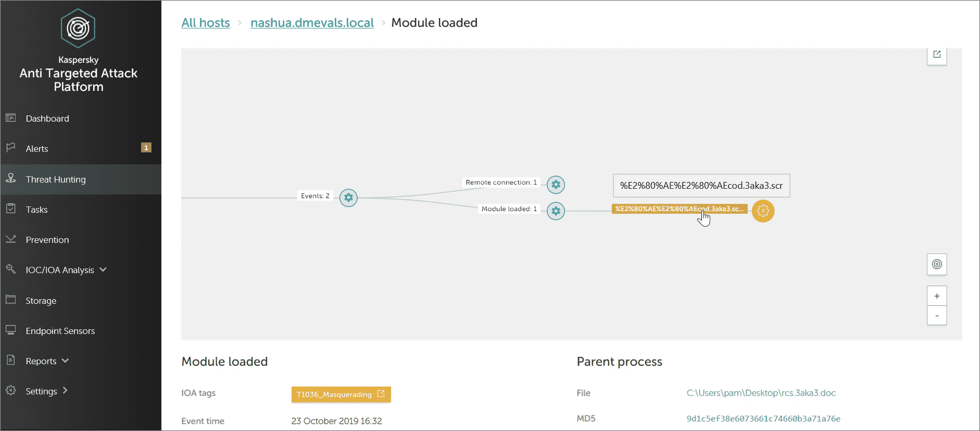This screenshot has height=431, width=980.
Task: Expand the IOC/IOA Analysis menu
Action: pos(103,270)
